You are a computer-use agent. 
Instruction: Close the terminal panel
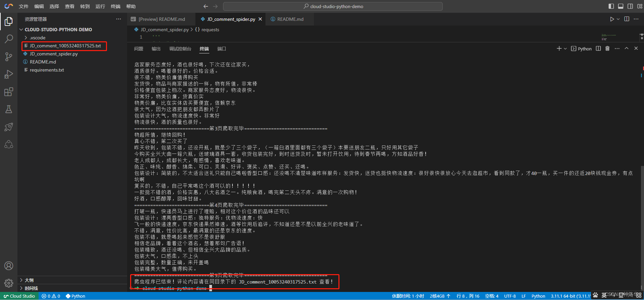636,49
